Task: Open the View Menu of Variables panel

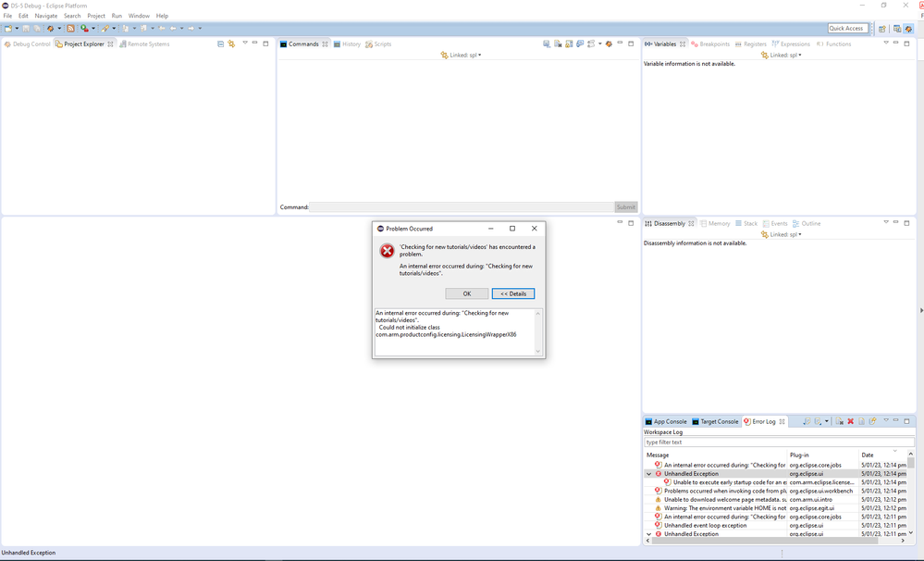Action: pos(886,44)
